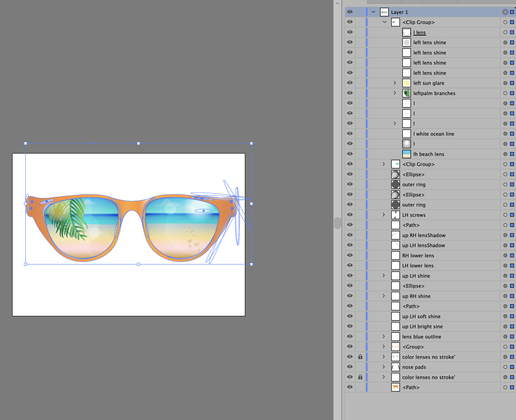
Task: Click the 'left sun glare' sun thumbnail
Action: [x=407, y=83]
